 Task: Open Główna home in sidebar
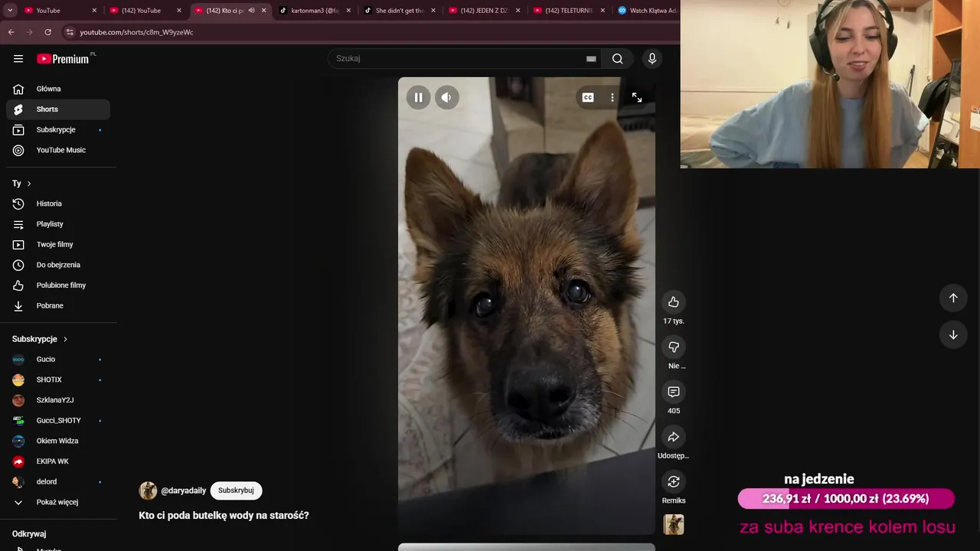click(58, 89)
